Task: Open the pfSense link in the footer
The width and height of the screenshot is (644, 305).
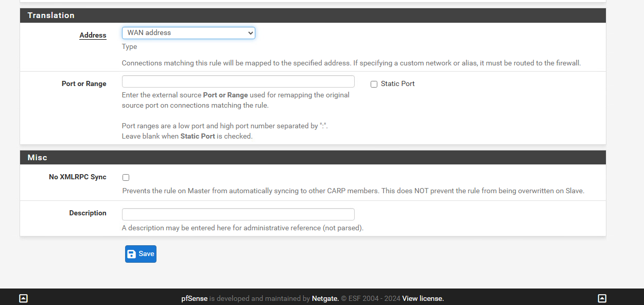Action: pos(195,298)
